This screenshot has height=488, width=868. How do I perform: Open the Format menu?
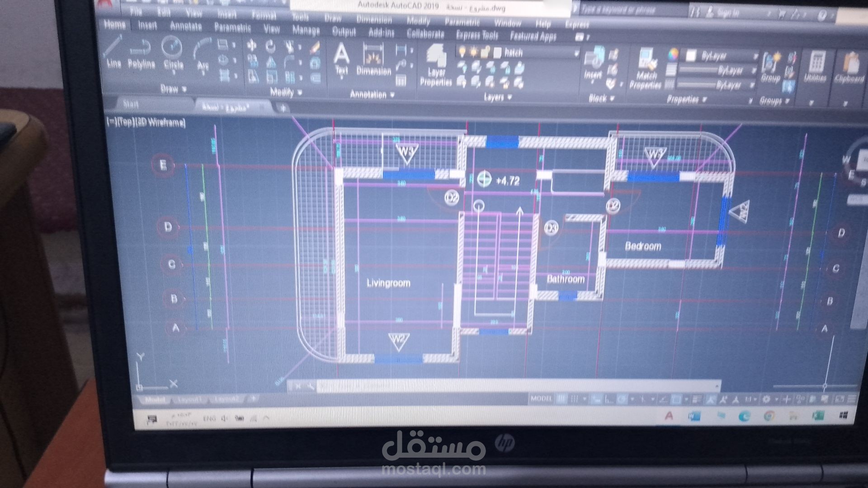(x=264, y=16)
